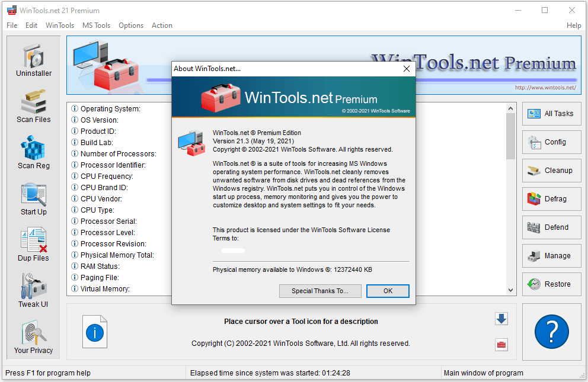This screenshot has height=382, width=588.
Task: Click the info icon beside Operating System
Action: coord(75,108)
